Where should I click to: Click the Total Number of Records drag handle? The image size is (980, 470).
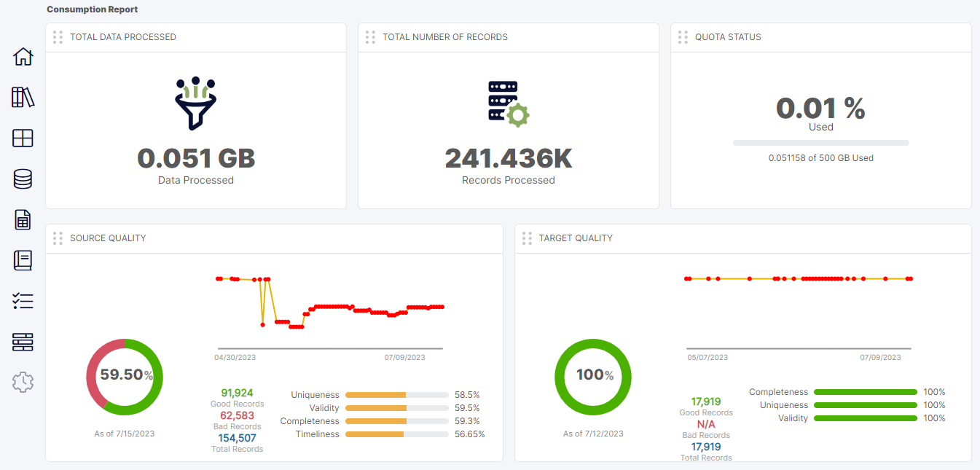tap(370, 37)
